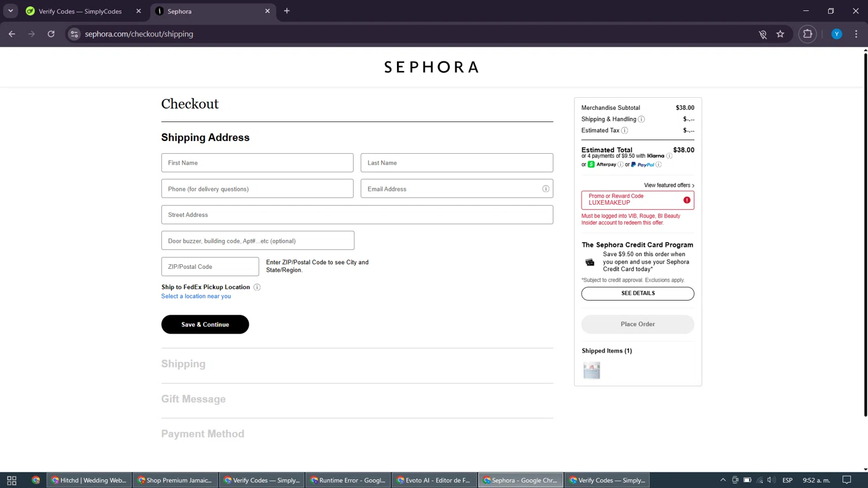Click FedEx Pickup Location info icon
The image size is (868, 488).
(x=257, y=287)
